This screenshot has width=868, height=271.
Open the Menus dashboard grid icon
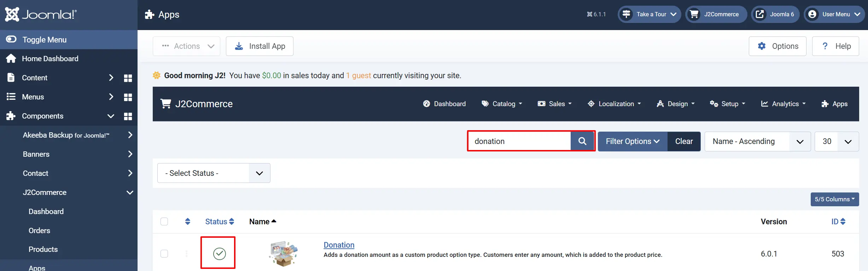pos(128,97)
